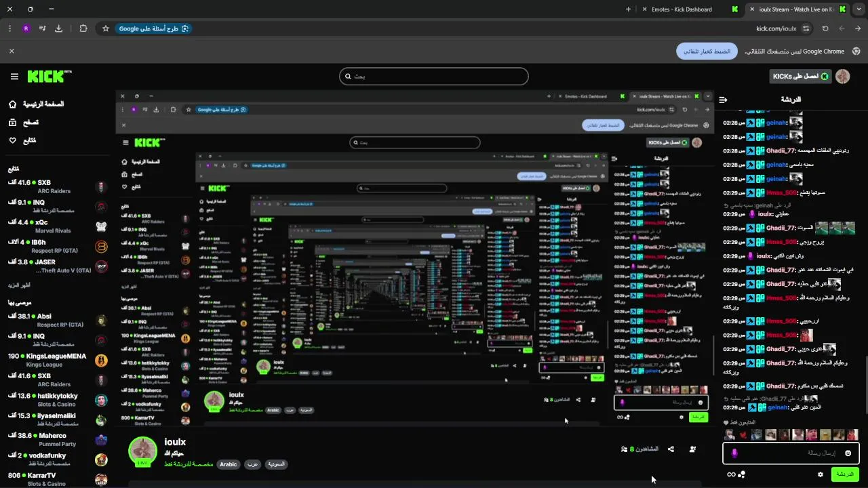Focus the Kick search (بحث) field
This screenshot has width=868, height=488.
pos(434,77)
